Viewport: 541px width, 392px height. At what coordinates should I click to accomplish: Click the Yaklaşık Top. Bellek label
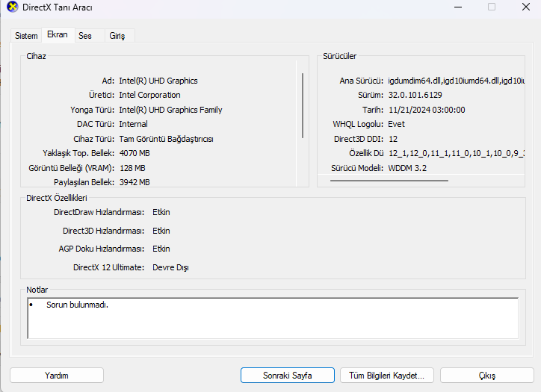tap(78, 153)
